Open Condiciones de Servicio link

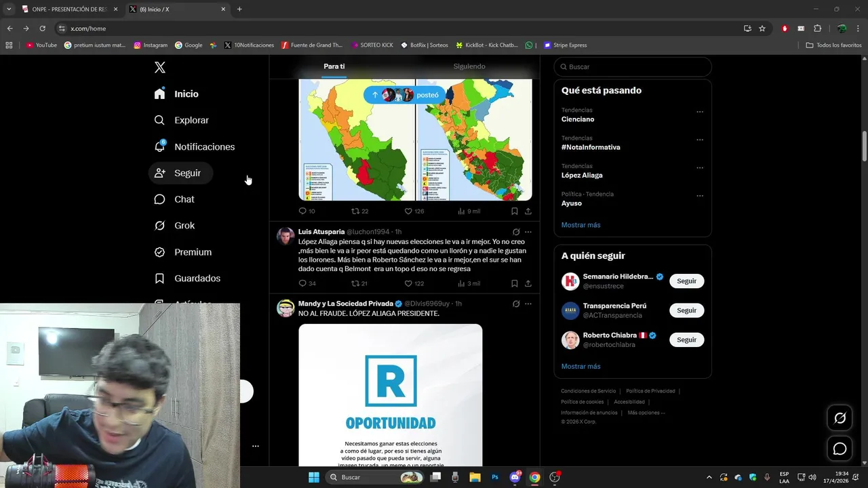[x=589, y=391]
